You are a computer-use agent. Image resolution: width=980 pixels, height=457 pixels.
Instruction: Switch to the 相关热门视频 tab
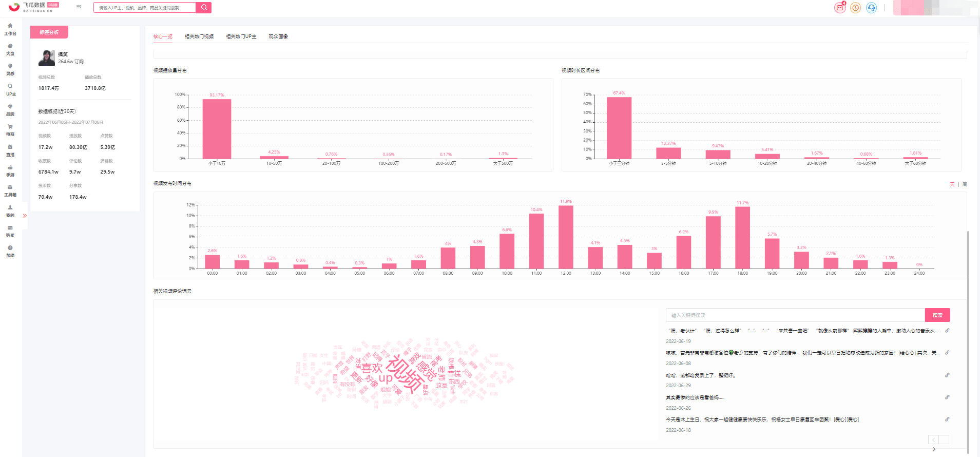199,36
